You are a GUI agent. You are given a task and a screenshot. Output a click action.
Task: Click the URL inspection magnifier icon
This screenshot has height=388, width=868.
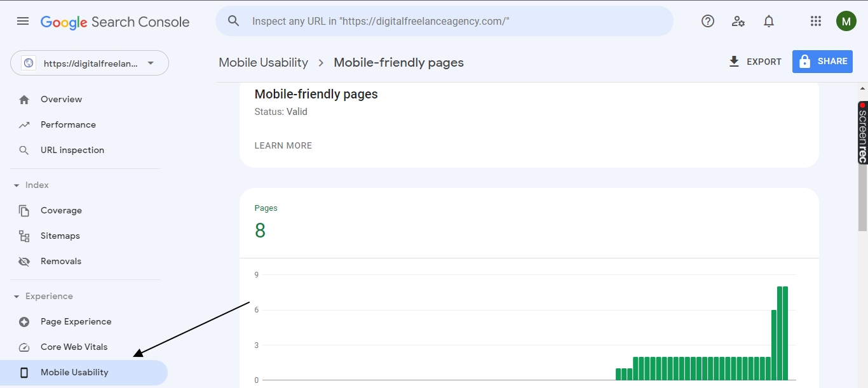(x=24, y=151)
